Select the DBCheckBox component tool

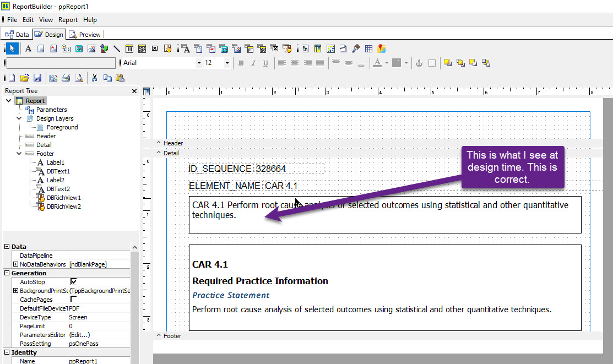[274, 48]
